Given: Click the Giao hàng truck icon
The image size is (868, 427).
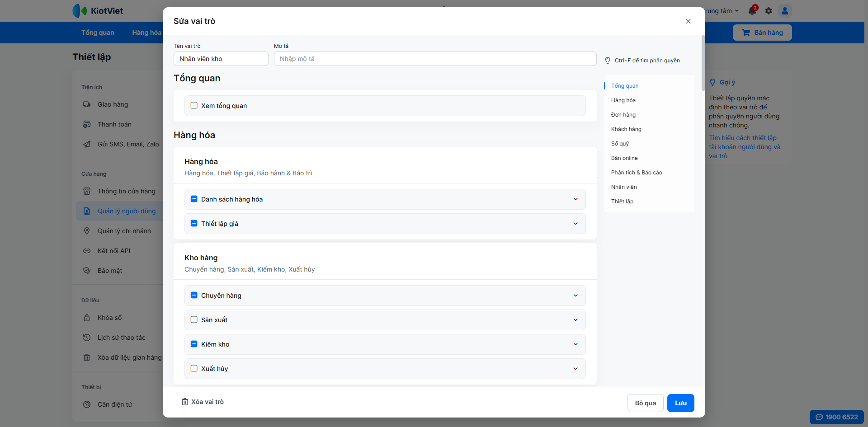Looking at the screenshot, I should 87,104.
